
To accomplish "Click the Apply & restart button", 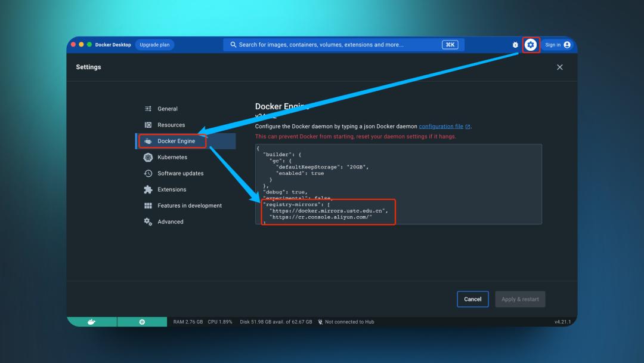I will click(x=520, y=299).
